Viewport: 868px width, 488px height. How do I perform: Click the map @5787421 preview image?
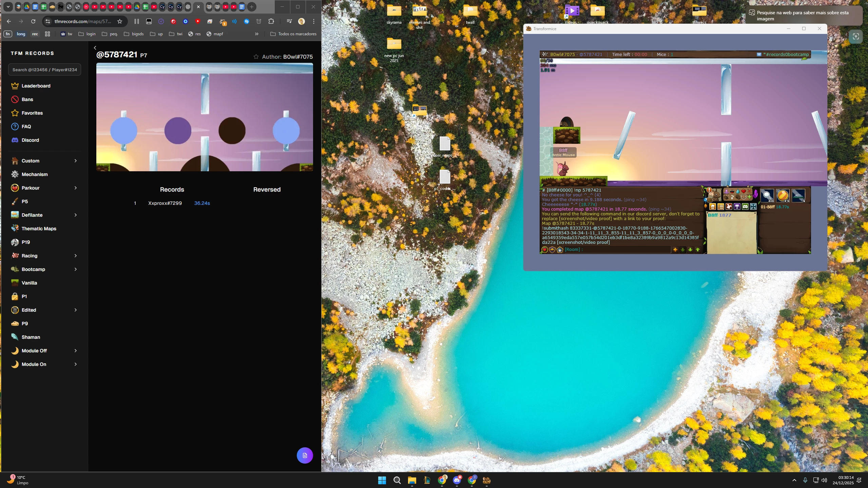(205, 117)
